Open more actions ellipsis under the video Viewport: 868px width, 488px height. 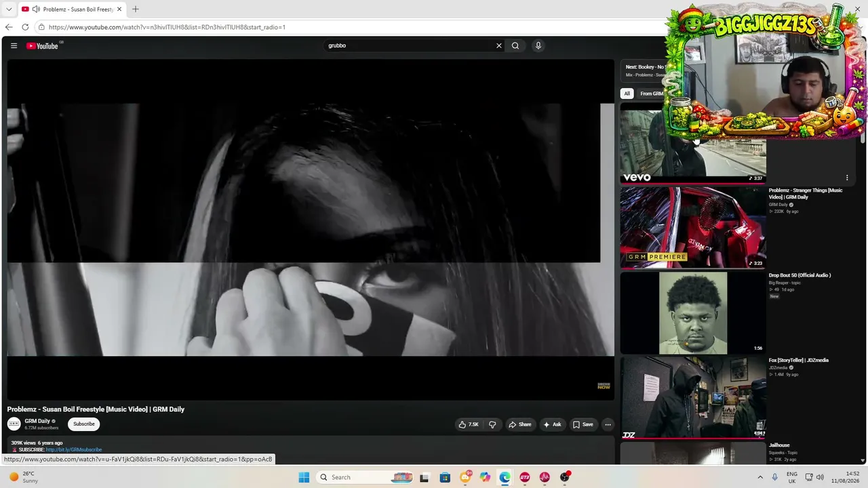tap(608, 424)
